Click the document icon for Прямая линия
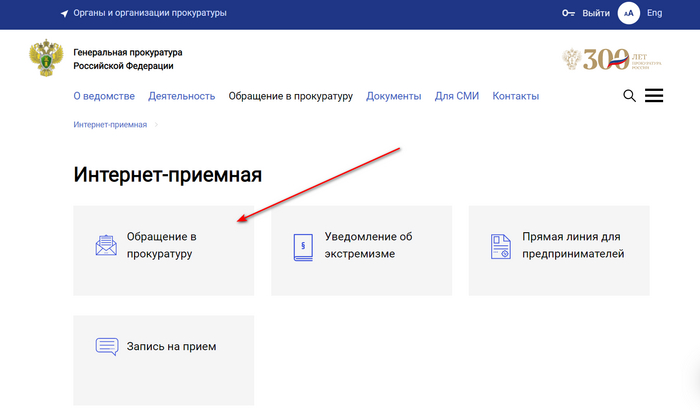The height and width of the screenshot is (410, 700). click(501, 246)
